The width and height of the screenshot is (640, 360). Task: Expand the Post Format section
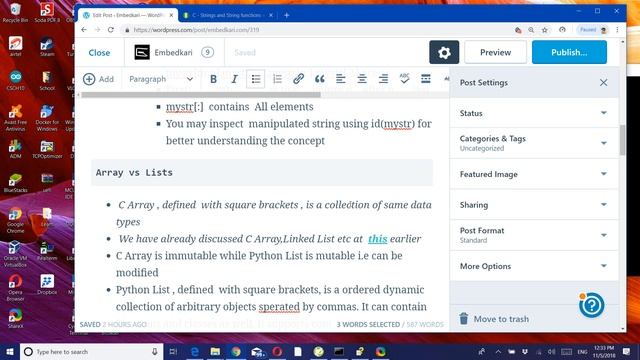click(534, 235)
